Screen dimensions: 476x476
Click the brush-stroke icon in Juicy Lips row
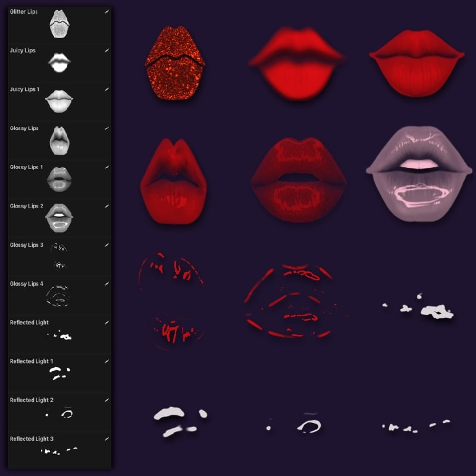coord(107,51)
